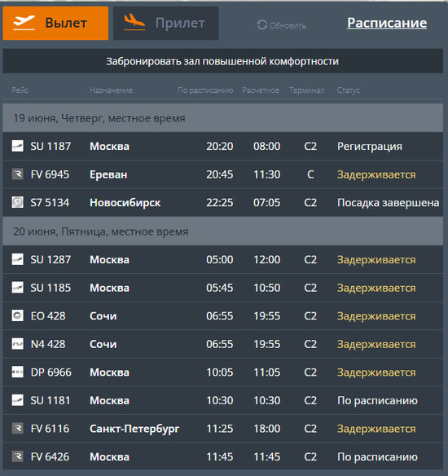This screenshot has height=476, width=448.
Task: Click the Обновить refresh icon
Action: point(261,25)
